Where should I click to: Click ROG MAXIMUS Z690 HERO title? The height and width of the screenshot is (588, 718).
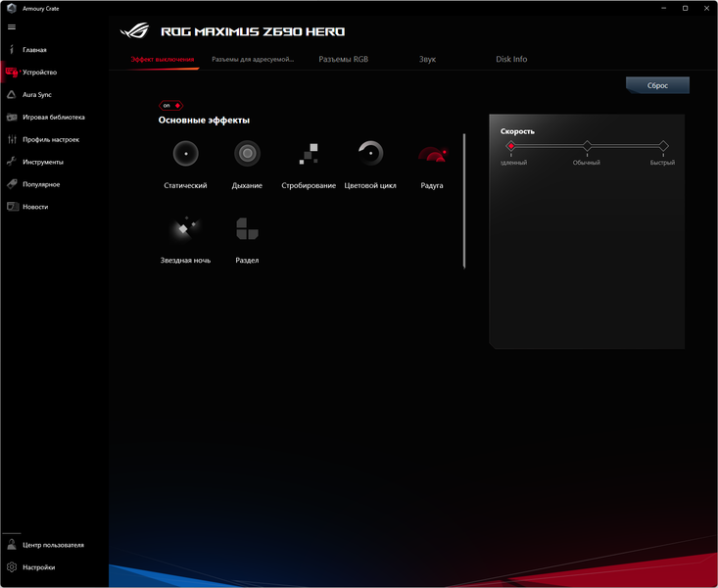point(253,31)
